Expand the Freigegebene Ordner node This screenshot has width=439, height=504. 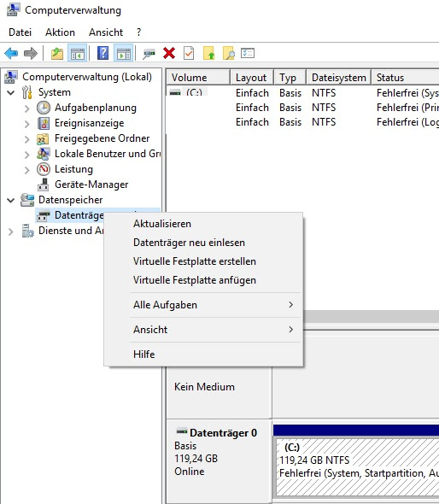27,139
